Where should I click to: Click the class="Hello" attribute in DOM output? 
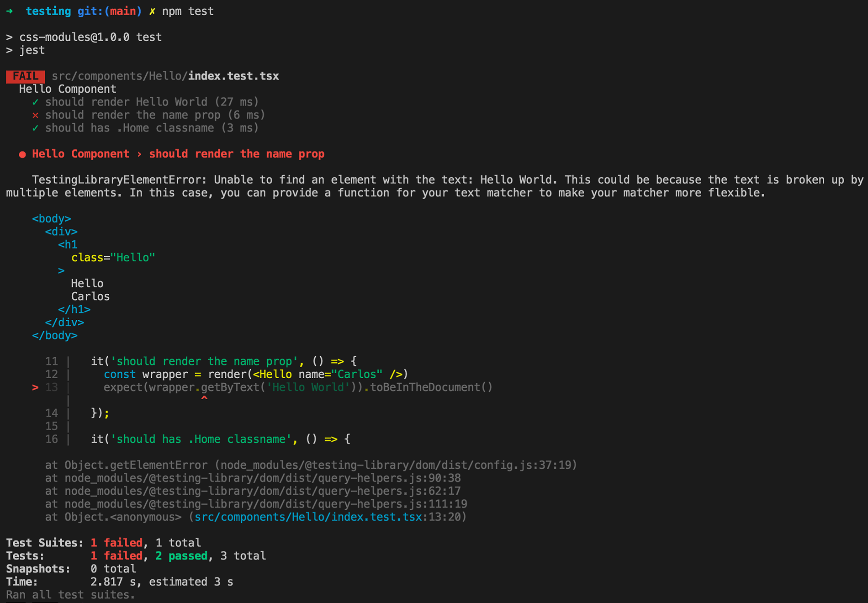coord(113,258)
